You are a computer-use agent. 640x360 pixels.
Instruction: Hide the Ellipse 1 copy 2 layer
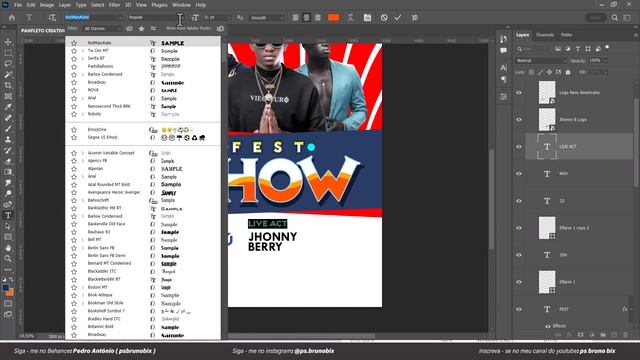[x=519, y=228]
